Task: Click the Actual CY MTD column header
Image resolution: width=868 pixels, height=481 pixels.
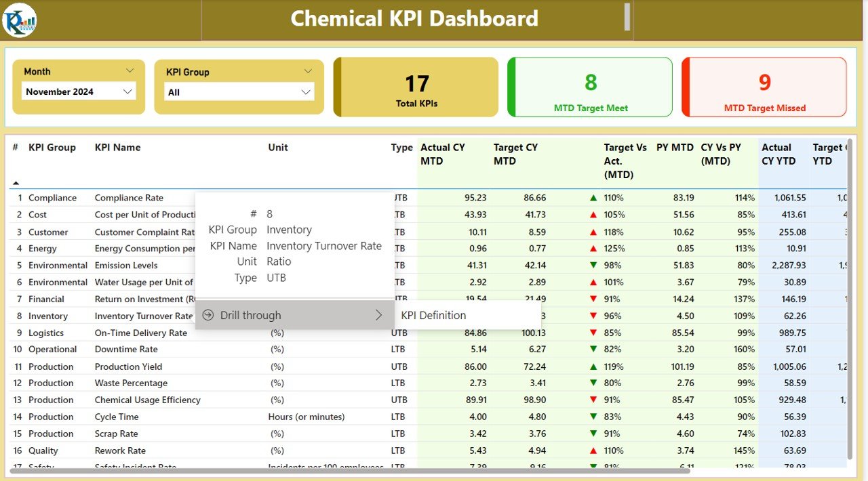Action: (443, 154)
